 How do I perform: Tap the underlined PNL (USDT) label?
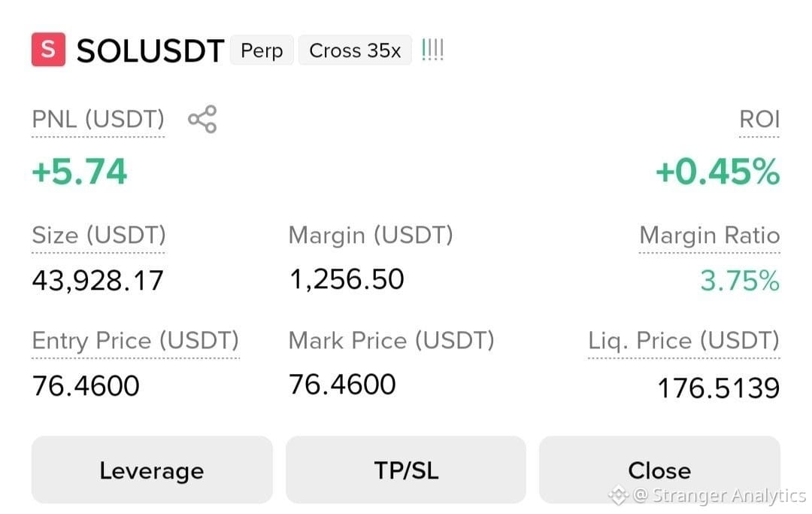tap(98, 119)
